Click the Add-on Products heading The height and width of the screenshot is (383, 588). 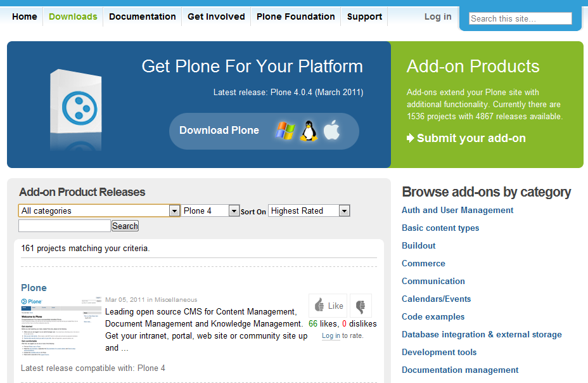tap(473, 67)
